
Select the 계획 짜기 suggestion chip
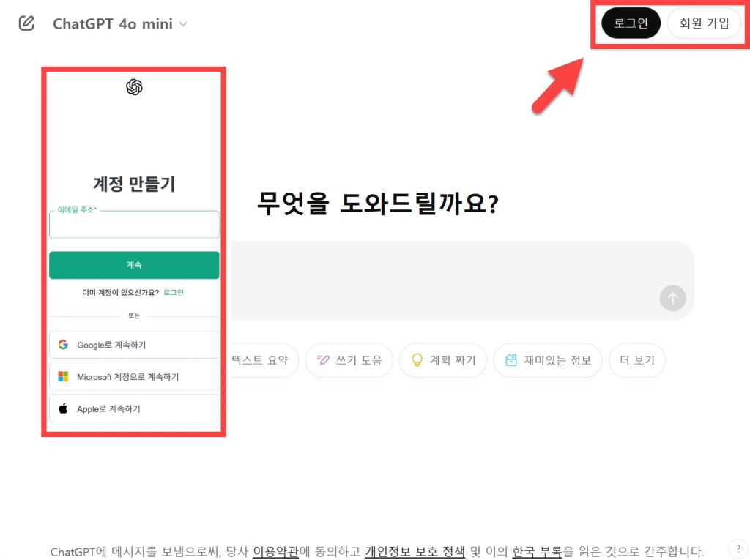tap(443, 360)
